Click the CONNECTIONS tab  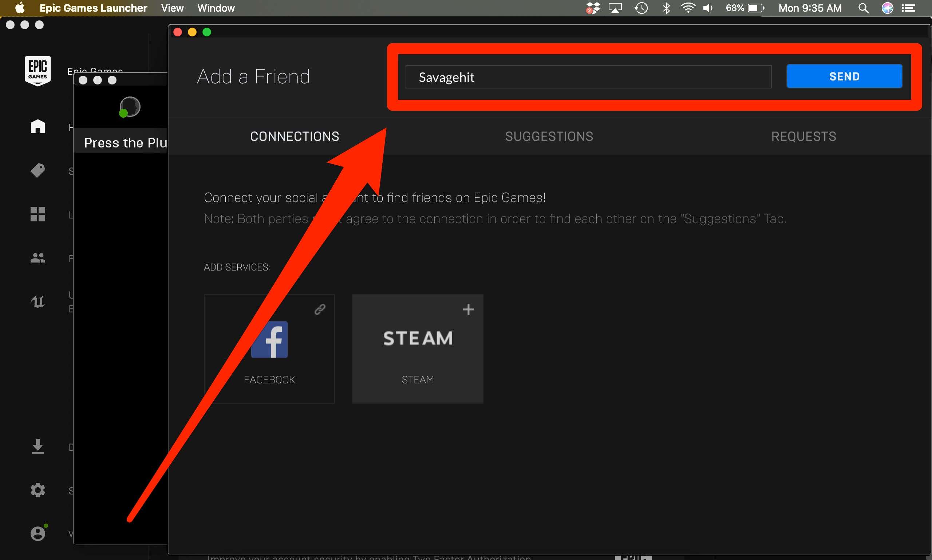(x=294, y=137)
